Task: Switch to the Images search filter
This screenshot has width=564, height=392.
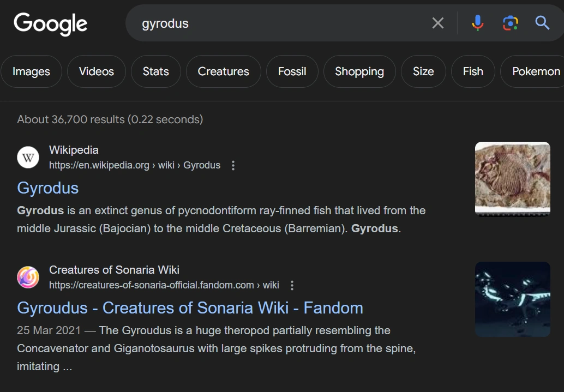Action: point(31,71)
